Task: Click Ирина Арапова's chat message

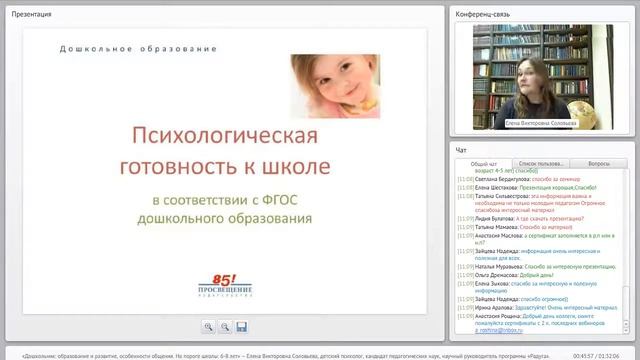Action: pos(537,308)
